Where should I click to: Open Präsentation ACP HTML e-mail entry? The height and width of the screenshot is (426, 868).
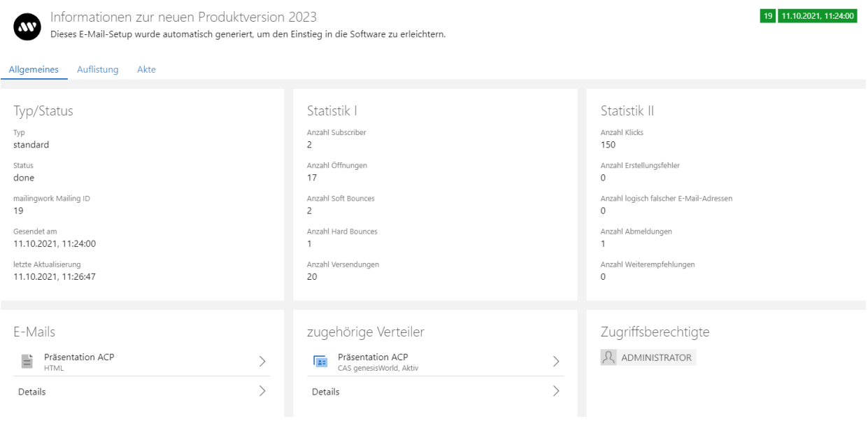click(79, 357)
